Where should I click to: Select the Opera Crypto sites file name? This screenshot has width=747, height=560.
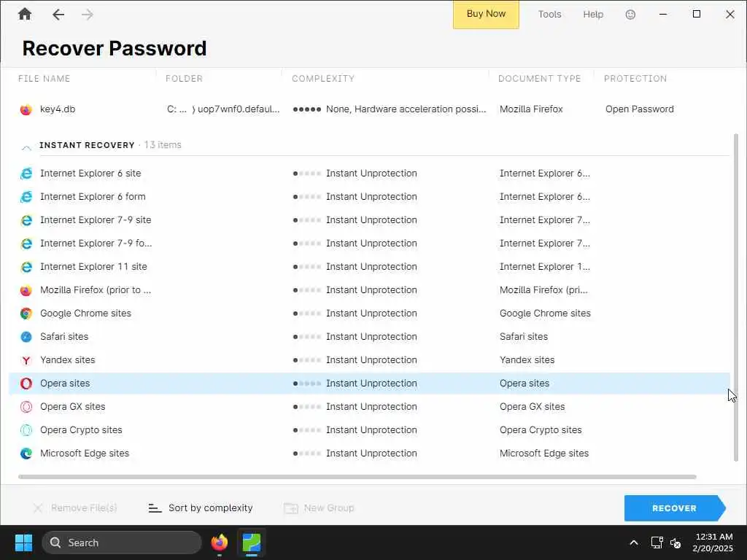82,430
